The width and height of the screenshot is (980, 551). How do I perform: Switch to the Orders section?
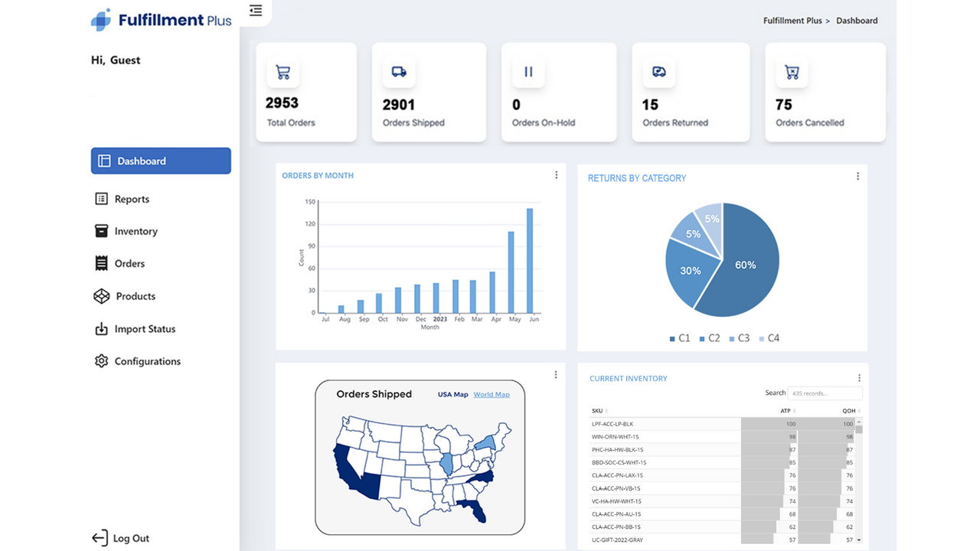[129, 263]
